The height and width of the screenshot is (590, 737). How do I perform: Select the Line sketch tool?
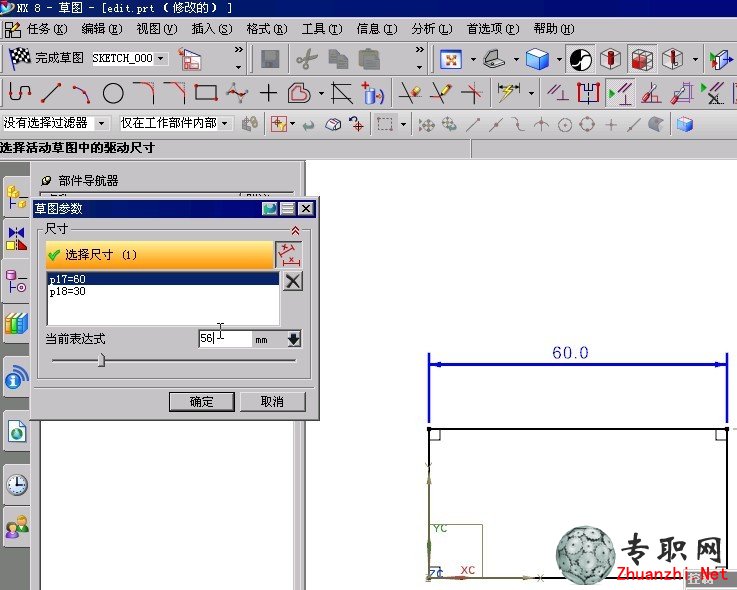click(51, 93)
